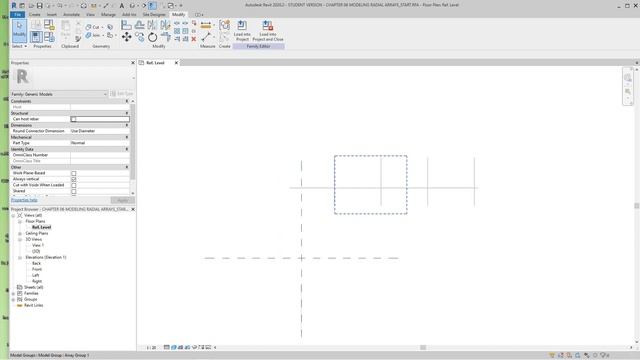Toggle Cut with Voids When Loaded checkbox
Image resolution: width=640 pixels, height=360 pixels.
[73, 185]
